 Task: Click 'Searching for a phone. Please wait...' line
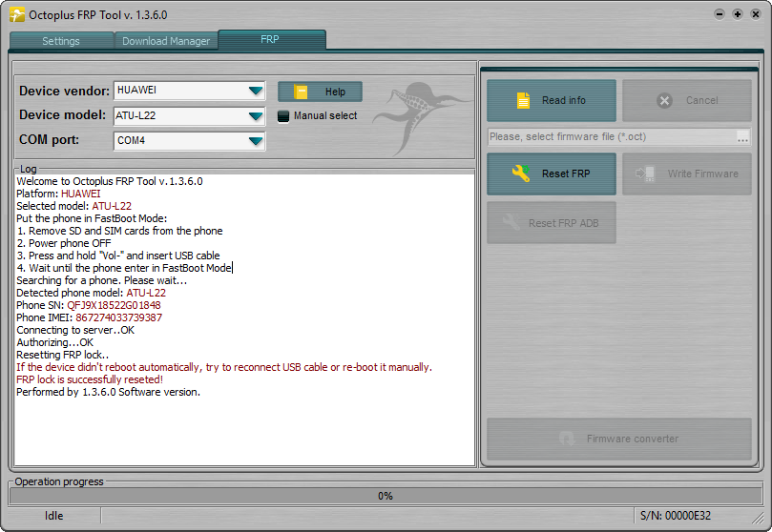pos(102,280)
